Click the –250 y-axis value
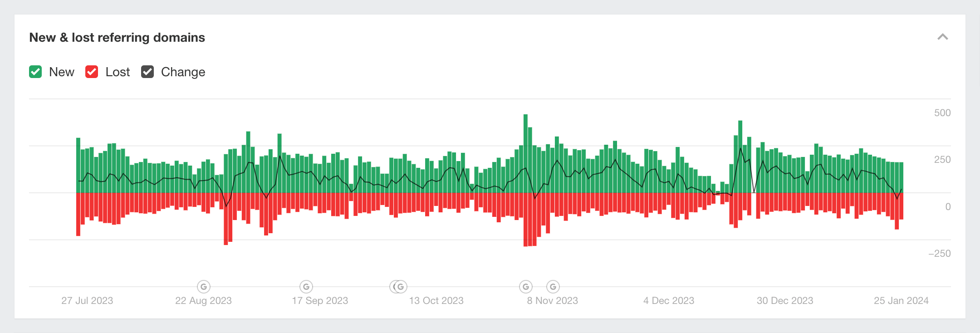 coord(939,254)
